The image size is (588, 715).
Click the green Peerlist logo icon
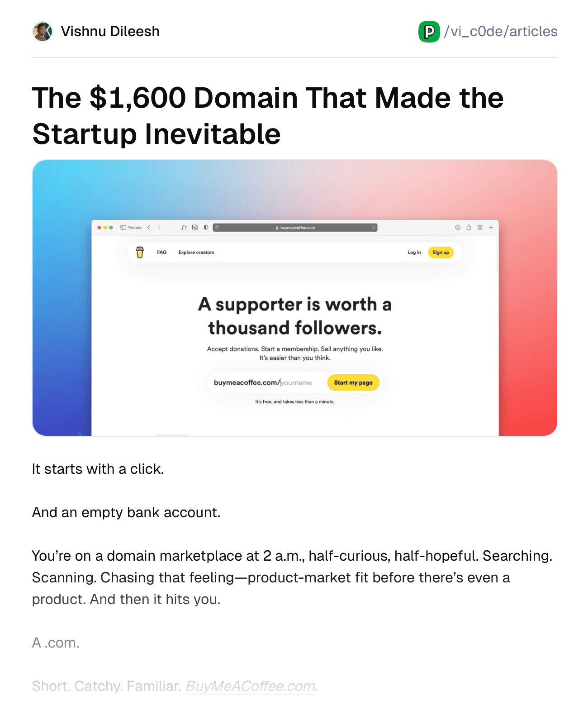click(x=429, y=32)
